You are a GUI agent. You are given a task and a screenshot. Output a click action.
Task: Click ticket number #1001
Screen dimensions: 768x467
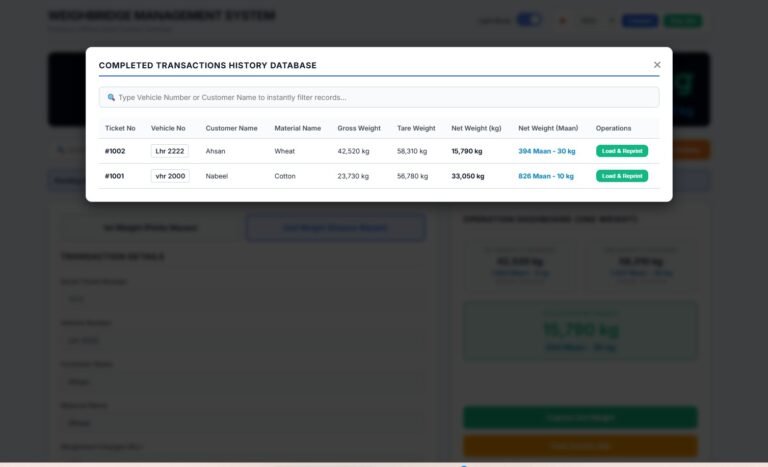pos(115,176)
